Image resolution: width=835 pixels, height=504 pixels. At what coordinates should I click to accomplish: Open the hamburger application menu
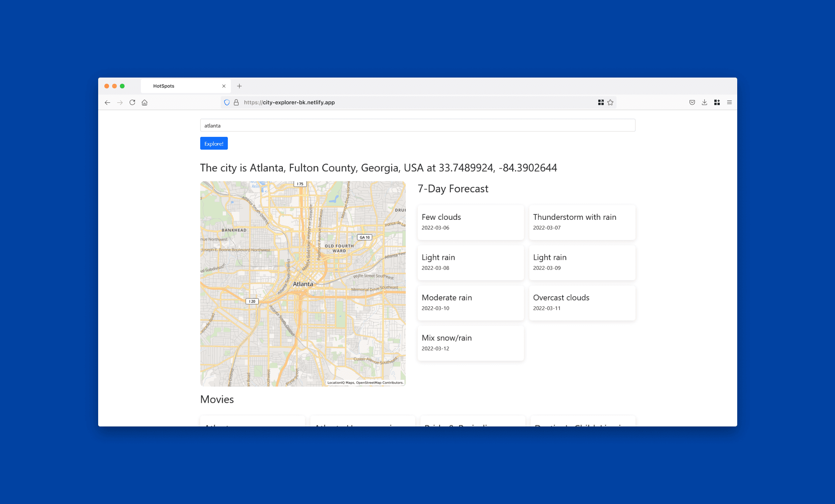(729, 102)
